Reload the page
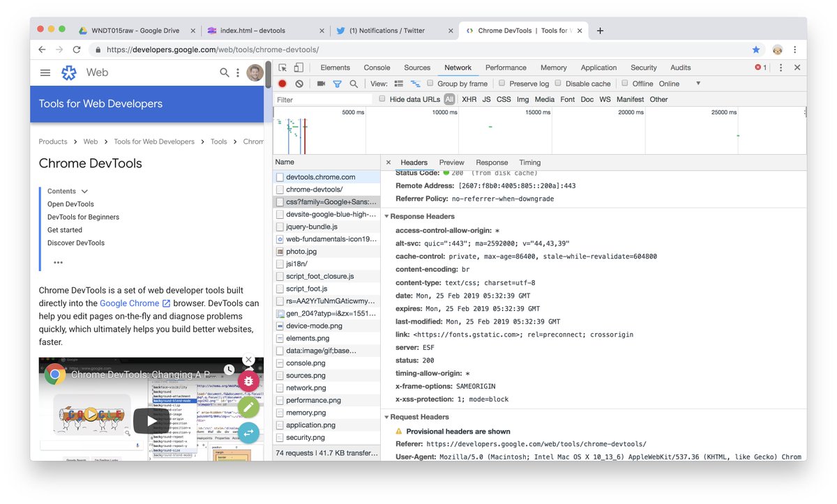837x504 pixels. (77, 49)
